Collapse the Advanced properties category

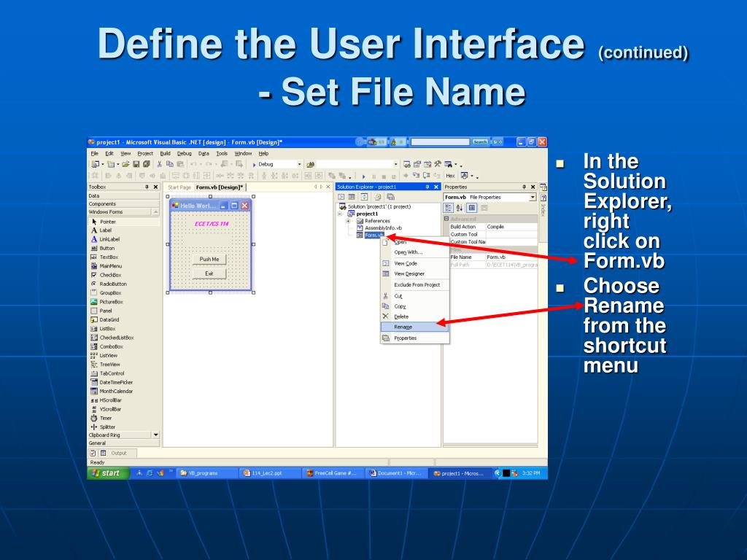tap(446, 219)
